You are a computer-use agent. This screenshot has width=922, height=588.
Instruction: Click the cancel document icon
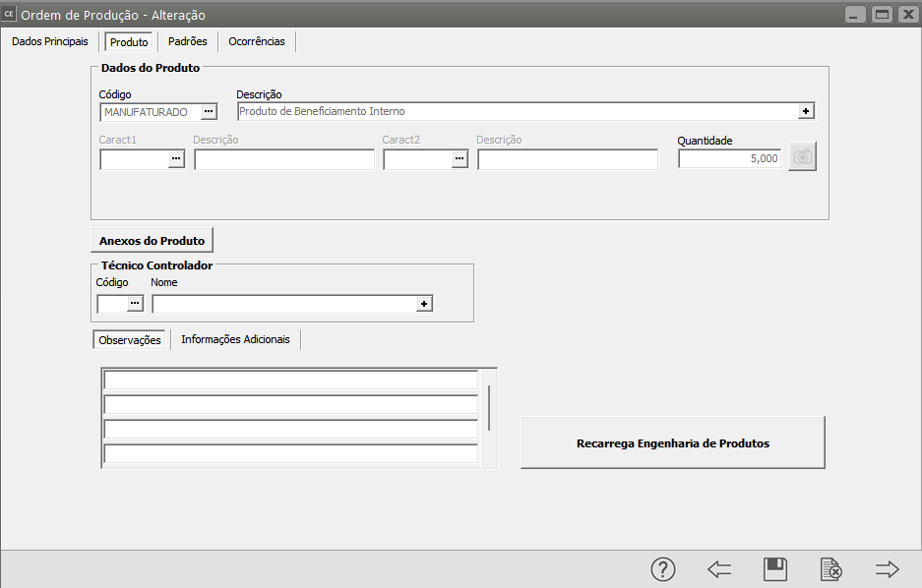point(831,569)
